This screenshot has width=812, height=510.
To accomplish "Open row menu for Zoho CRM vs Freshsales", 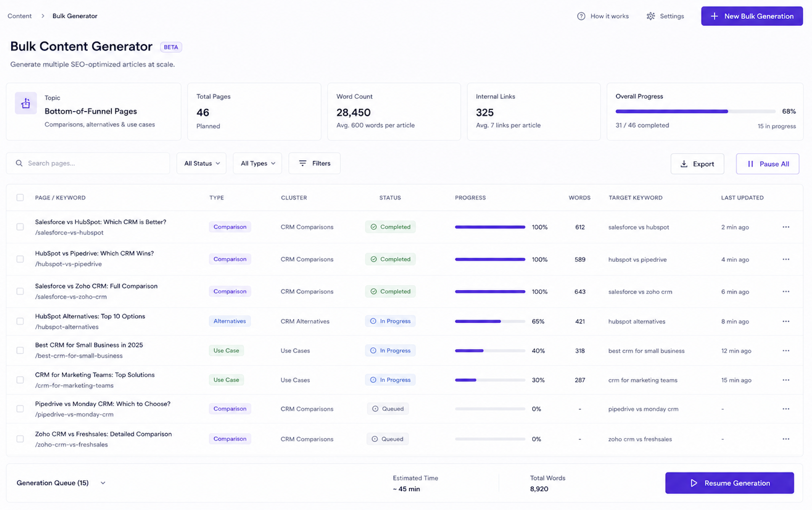I will click(786, 439).
